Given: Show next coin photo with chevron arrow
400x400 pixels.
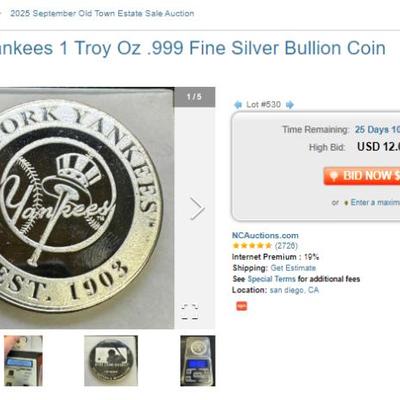Looking at the screenshot, I should click(x=197, y=209).
